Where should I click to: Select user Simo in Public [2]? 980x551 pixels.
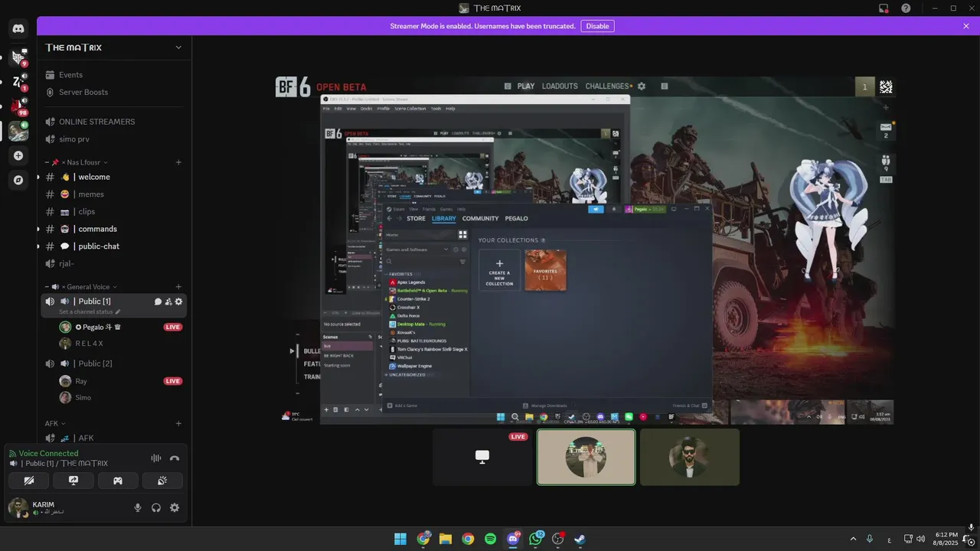pyautogui.click(x=121, y=398)
